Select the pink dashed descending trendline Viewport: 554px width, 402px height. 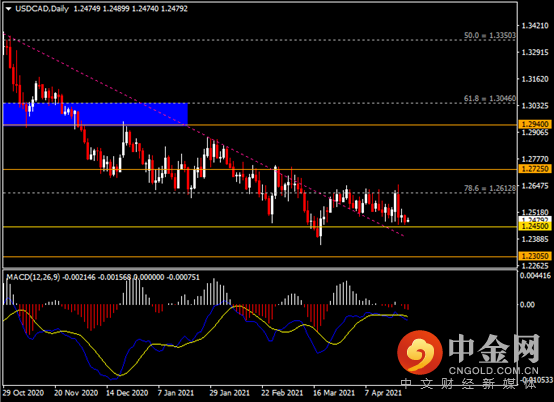click(x=203, y=134)
